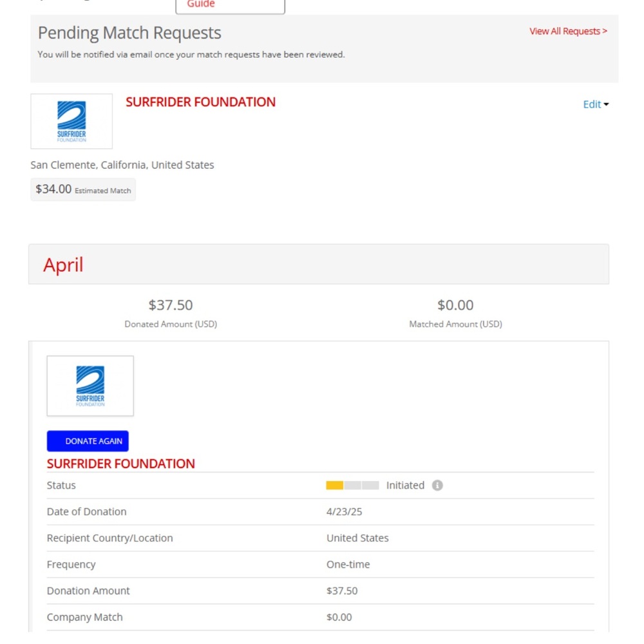Select the $34.00 Estimated Match badge
644x644 pixels.
click(83, 189)
